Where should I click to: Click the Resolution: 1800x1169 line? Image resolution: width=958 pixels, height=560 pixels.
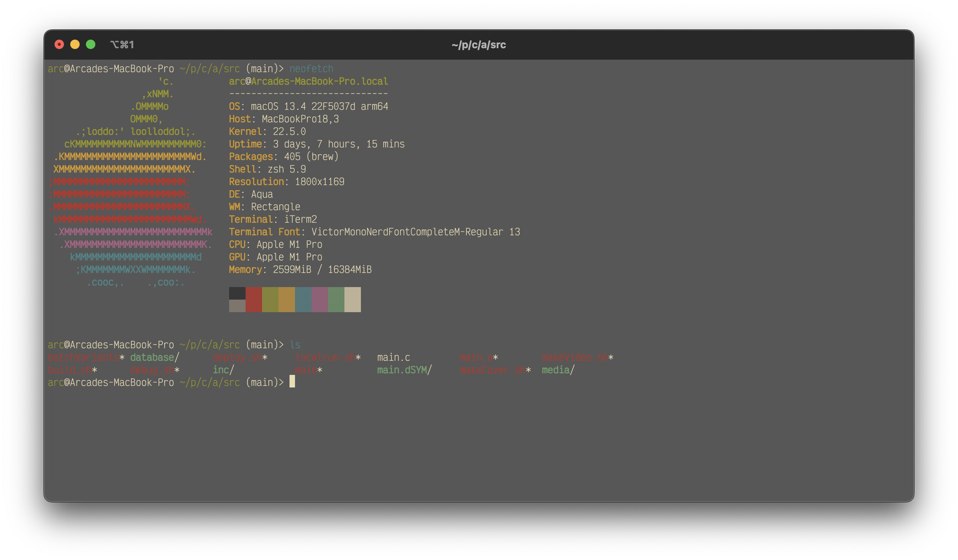pos(286,182)
